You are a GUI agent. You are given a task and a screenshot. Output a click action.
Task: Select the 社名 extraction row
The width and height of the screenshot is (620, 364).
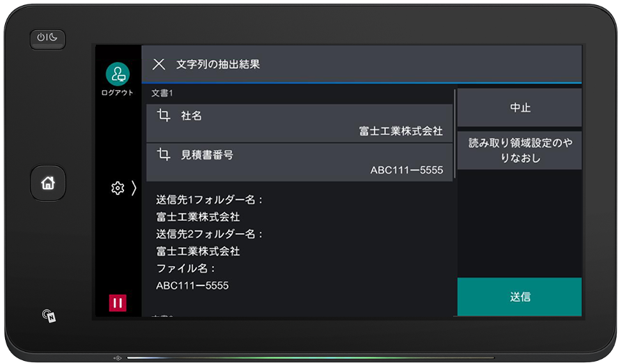[299, 123]
